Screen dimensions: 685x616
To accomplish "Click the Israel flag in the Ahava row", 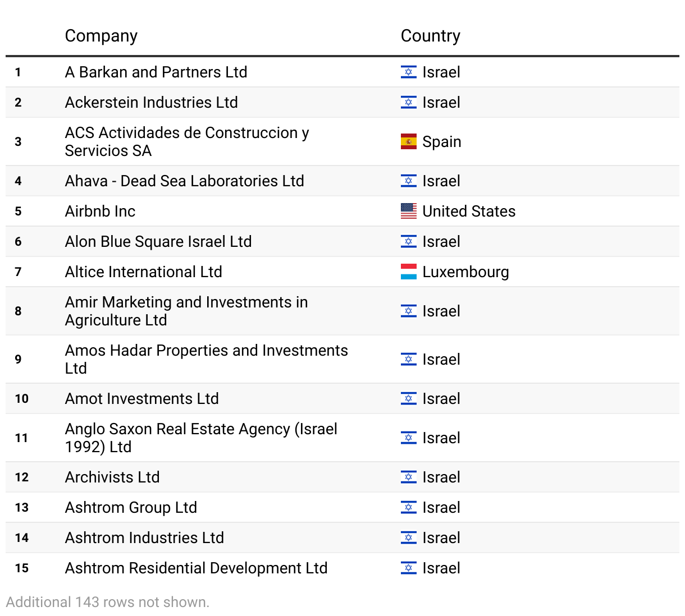I will pos(408,181).
